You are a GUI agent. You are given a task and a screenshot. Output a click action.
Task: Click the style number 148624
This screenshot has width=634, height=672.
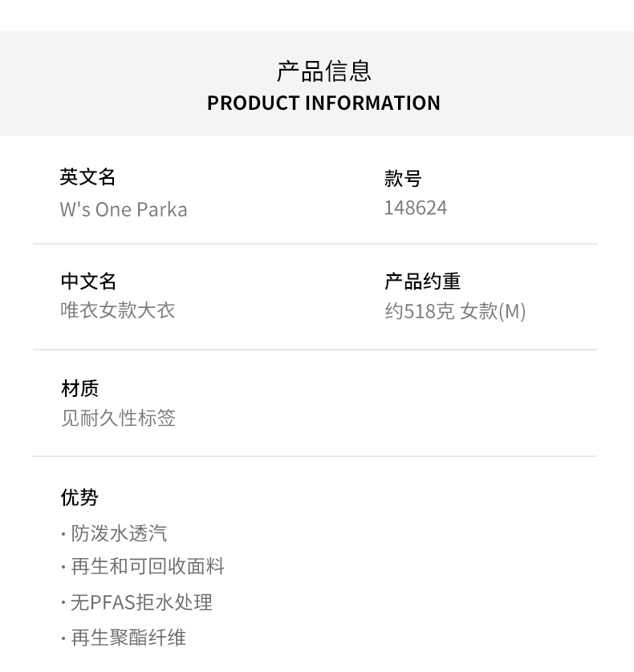coord(416,208)
